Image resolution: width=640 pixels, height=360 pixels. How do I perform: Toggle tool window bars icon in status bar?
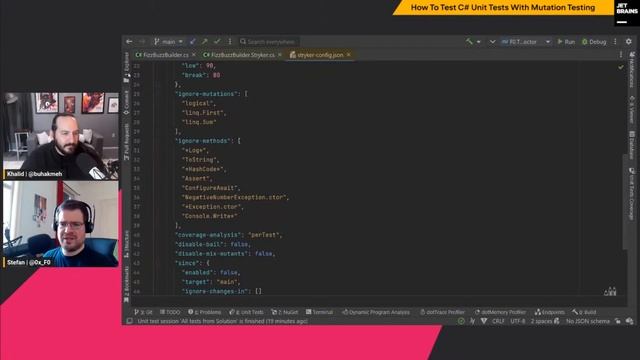pos(129,321)
